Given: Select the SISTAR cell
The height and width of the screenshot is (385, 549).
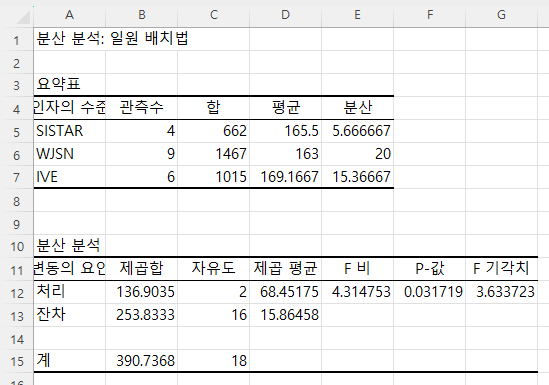Looking at the screenshot, I should pyautogui.click(x=70, y=131).
